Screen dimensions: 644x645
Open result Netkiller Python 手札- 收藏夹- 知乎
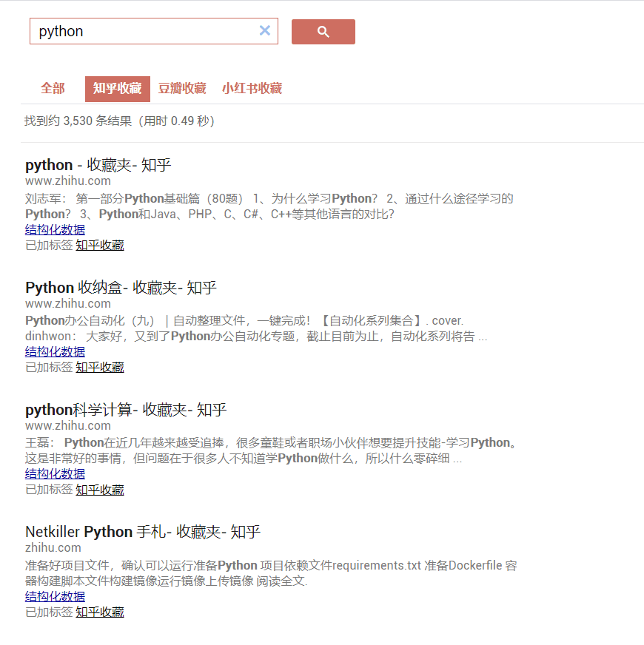pos(143,532)
